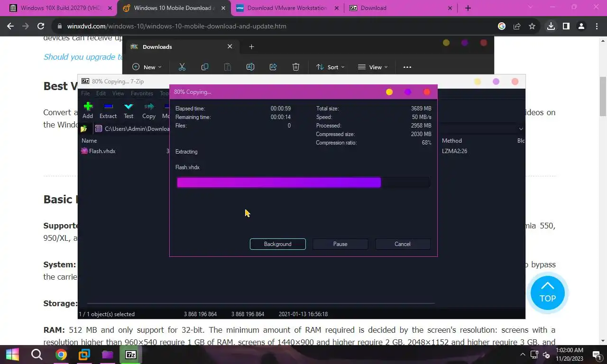Viewport: 607px width, 364px height.
Task: Open the 7-Zip View menu
Action: (x=118, y=93)
